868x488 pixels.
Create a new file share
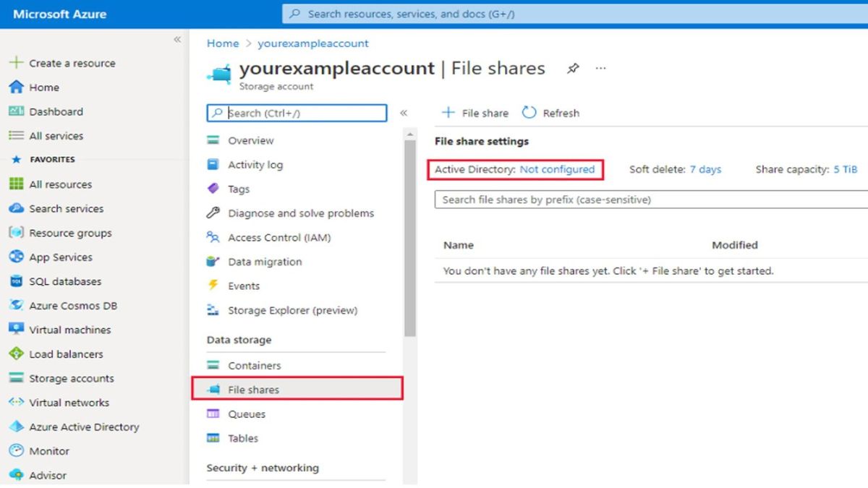pyautogui.click(x=475, y=113)
